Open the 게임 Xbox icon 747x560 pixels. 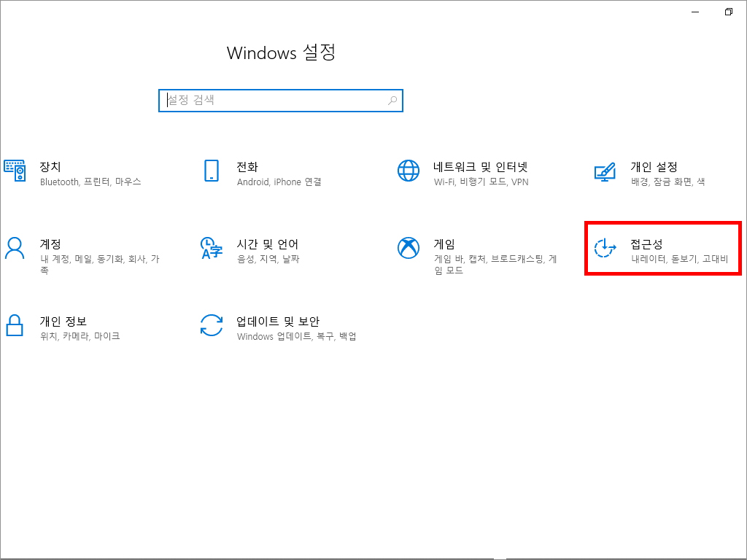tap(409, 248)
